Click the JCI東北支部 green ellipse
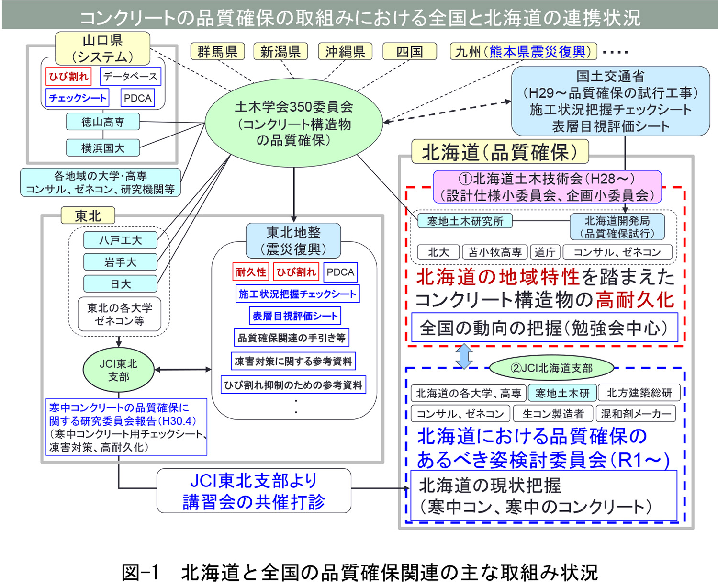This screenshot has height=588, width=718. click(x=119, y=370)
